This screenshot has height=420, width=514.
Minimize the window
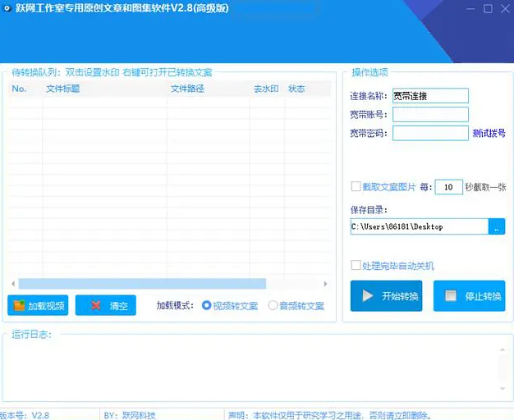pos(470,9)
